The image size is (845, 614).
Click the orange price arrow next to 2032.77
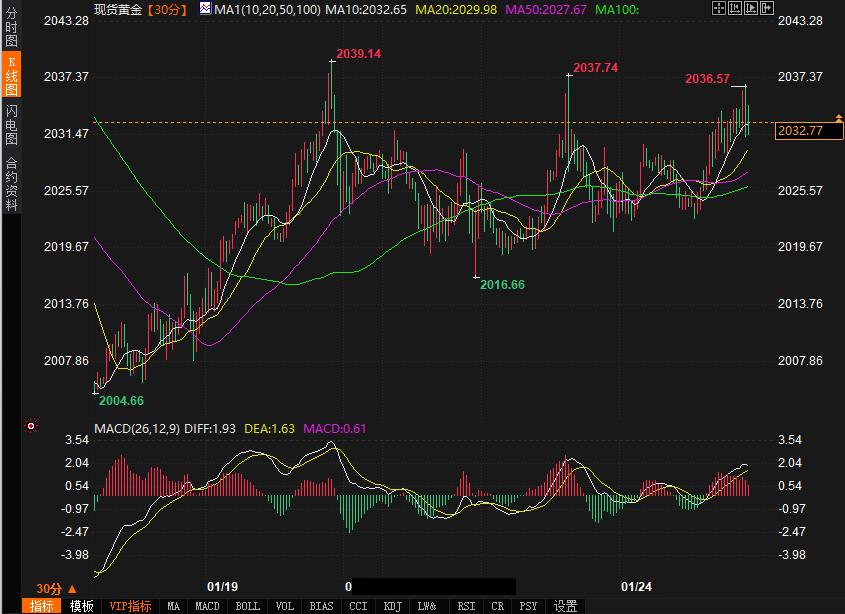838,117
